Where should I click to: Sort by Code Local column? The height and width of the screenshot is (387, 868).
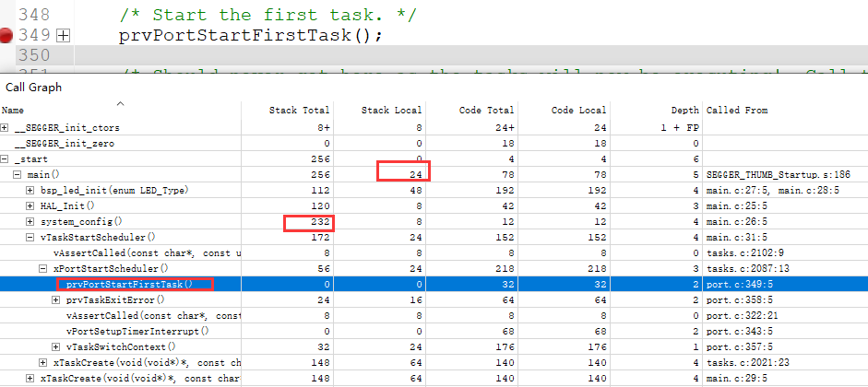coord(565,110)
